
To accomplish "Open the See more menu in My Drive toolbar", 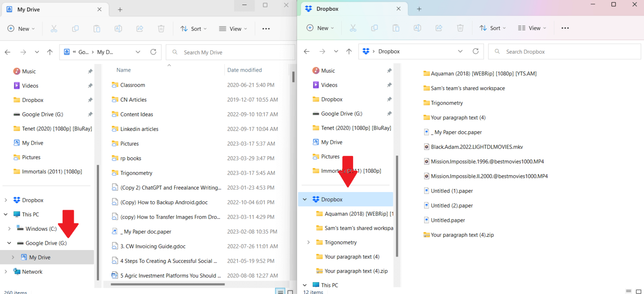I will 266,29.
